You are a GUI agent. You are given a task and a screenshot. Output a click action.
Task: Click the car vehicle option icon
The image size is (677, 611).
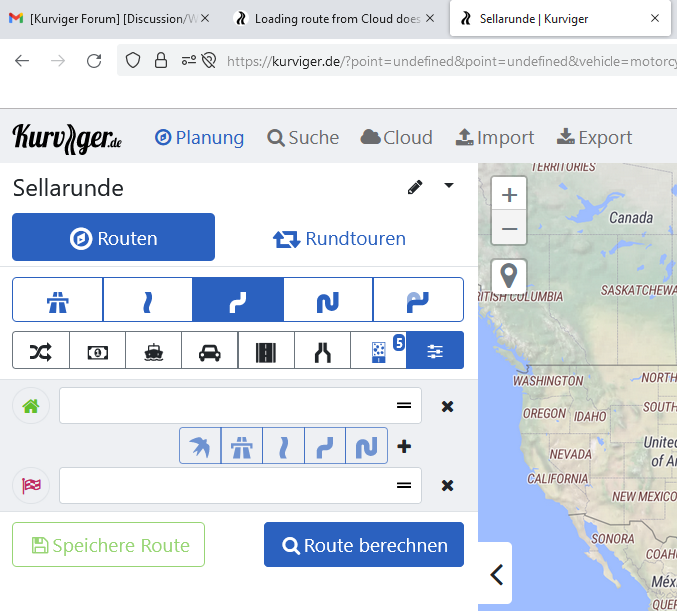(209, 351)
